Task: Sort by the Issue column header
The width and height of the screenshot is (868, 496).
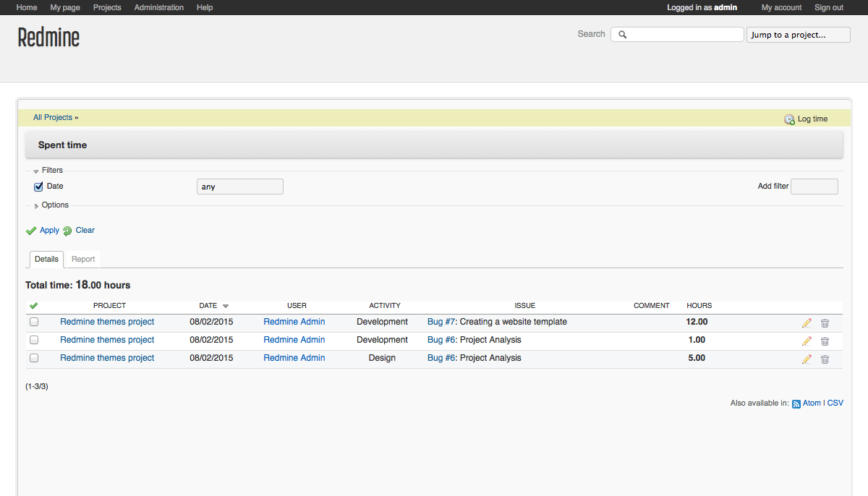Action: coord(525,306)
